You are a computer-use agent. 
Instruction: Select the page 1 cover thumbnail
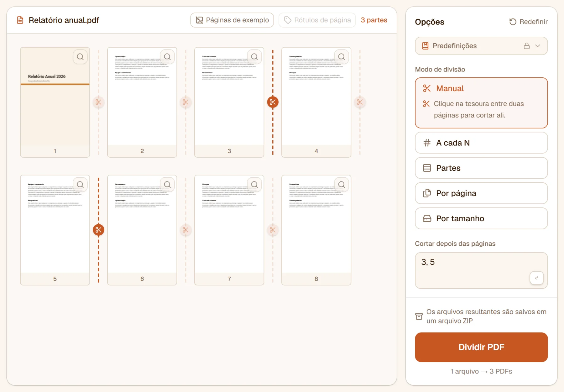tap(55, 102)
